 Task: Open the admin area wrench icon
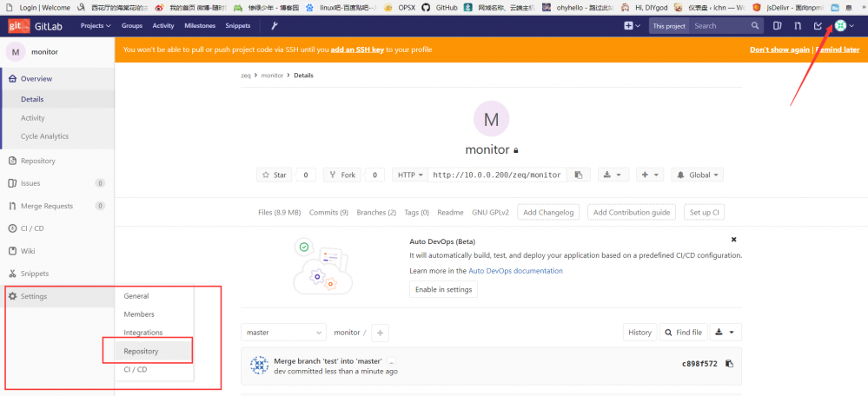pyautogui.click(x=274, y=25)
